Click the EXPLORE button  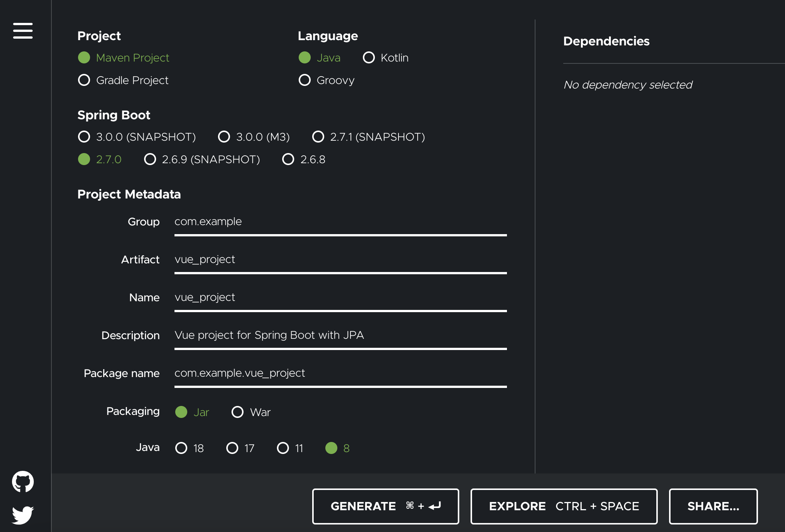[x=564, y=506]
